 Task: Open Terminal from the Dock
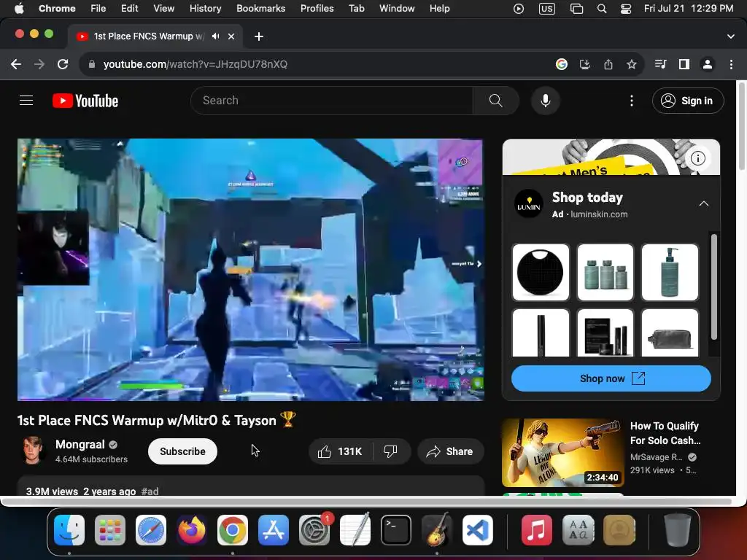(x=396, y=530)
